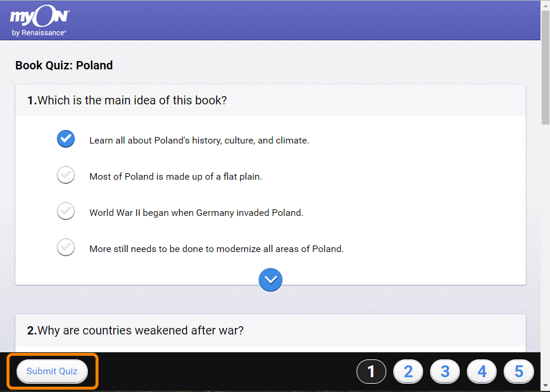Open question 3 from the bottom navigation
Image resolution: width=550 pixels, height=392 pixels.
pos(445,372)
